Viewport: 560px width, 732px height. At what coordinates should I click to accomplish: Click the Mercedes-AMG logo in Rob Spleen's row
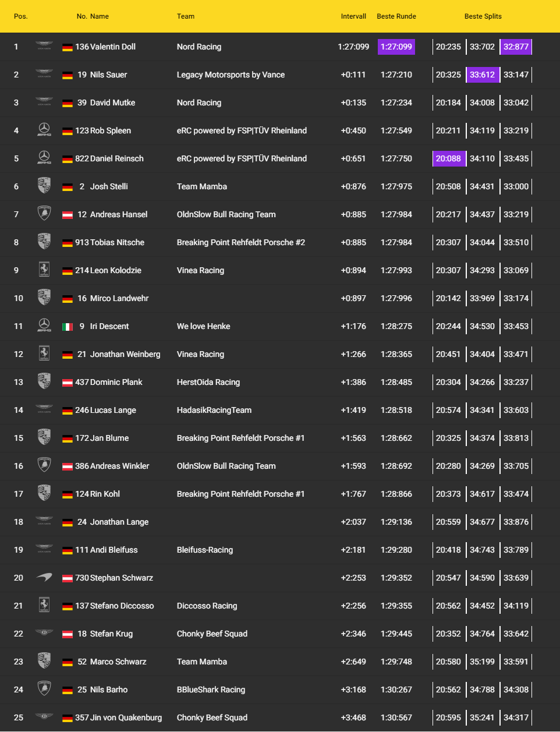44,130
